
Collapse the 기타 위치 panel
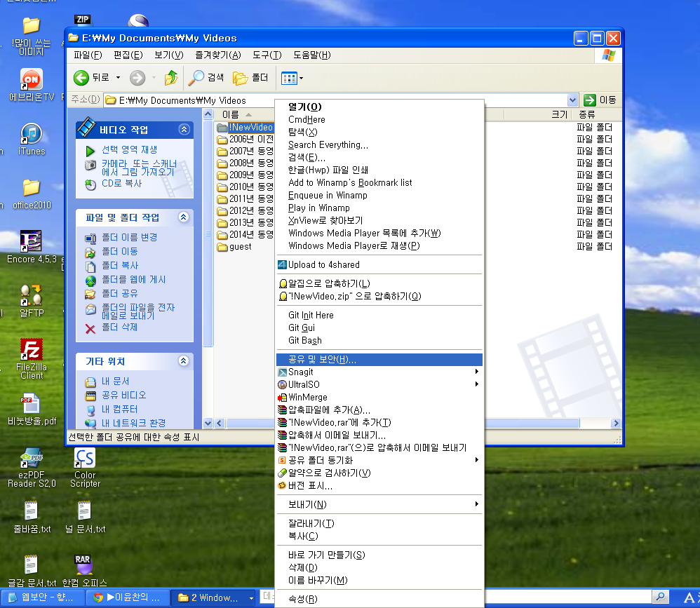184,360
